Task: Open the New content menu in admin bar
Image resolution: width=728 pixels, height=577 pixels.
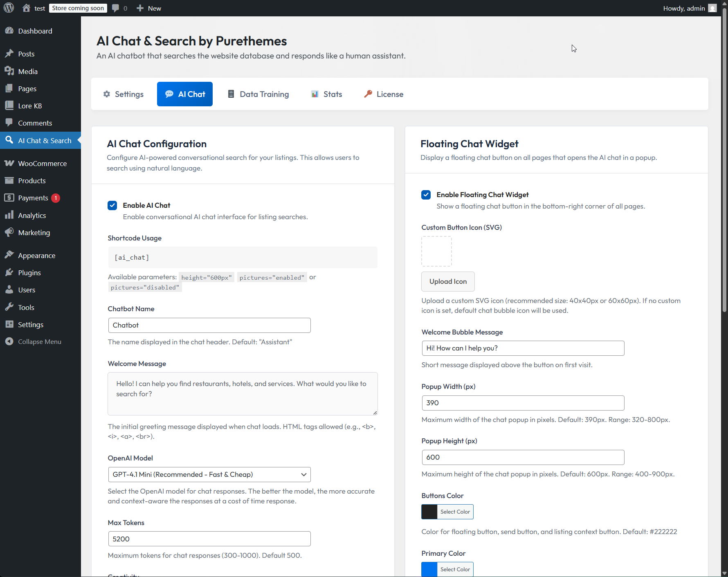Action: click(149, 8)
